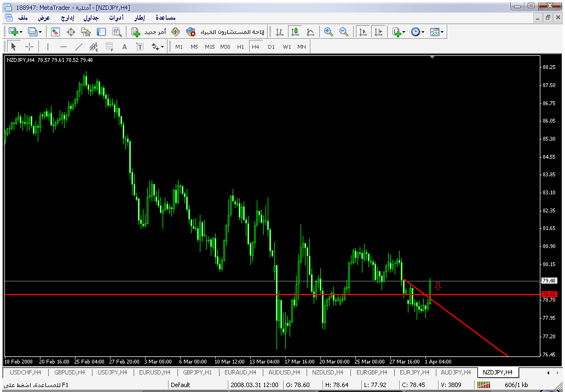
Task: Click the Zoom In magnifier icon
Action: [328, 32]
